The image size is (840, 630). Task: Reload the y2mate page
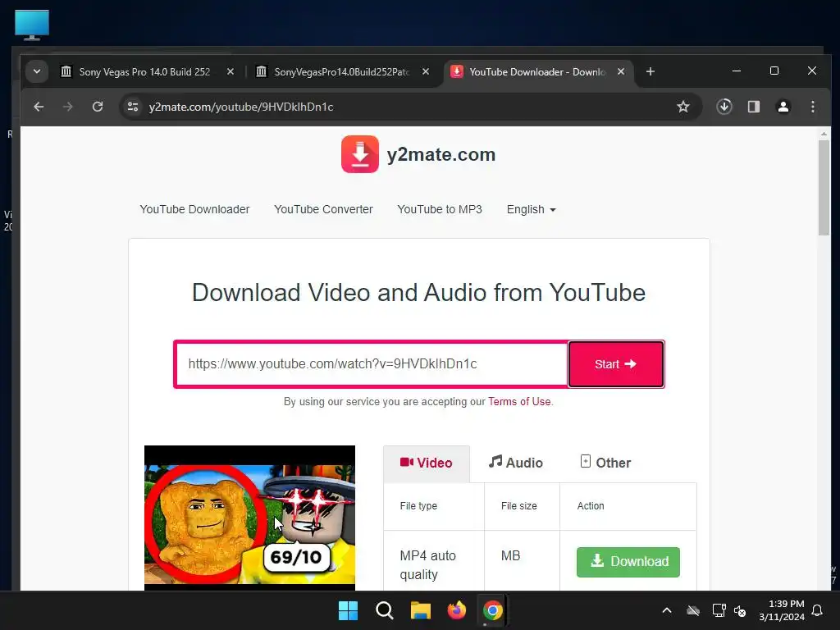(98, 107)
